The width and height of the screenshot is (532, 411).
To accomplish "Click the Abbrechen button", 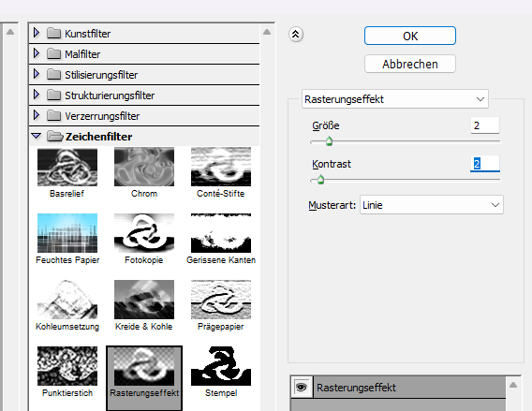I will click(410, 64).
